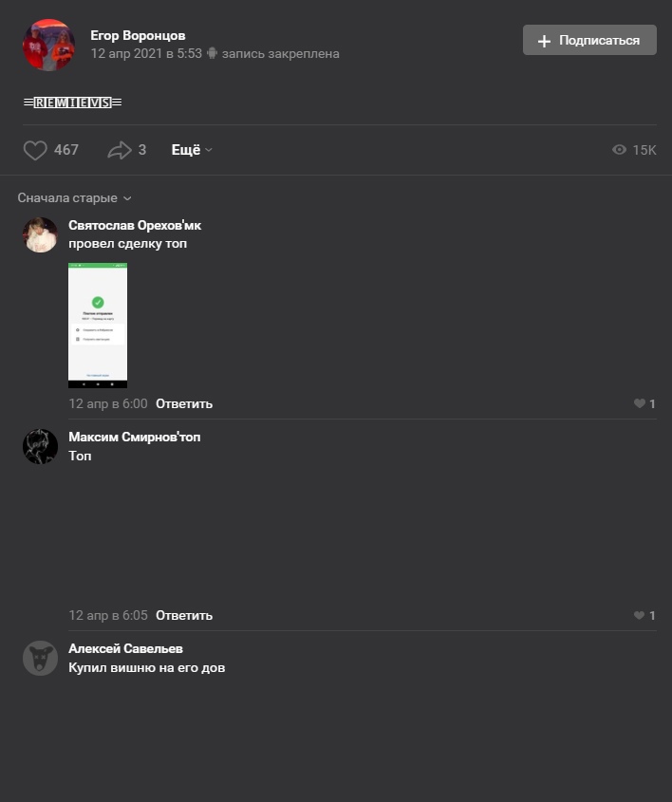Open Святослав Орехов's avatar picture
Screen dimensions: 672x802
(41, 234)
